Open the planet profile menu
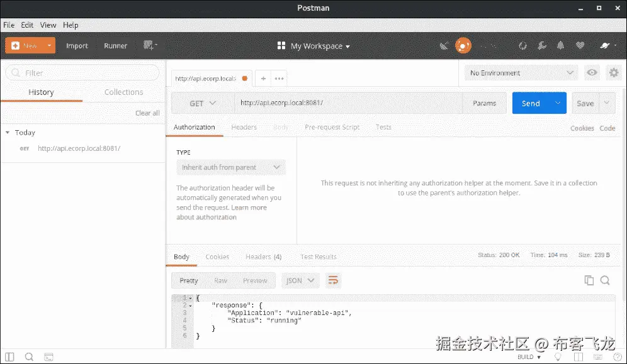The height and width of the screenshot is (364, 627). [608, 46]
